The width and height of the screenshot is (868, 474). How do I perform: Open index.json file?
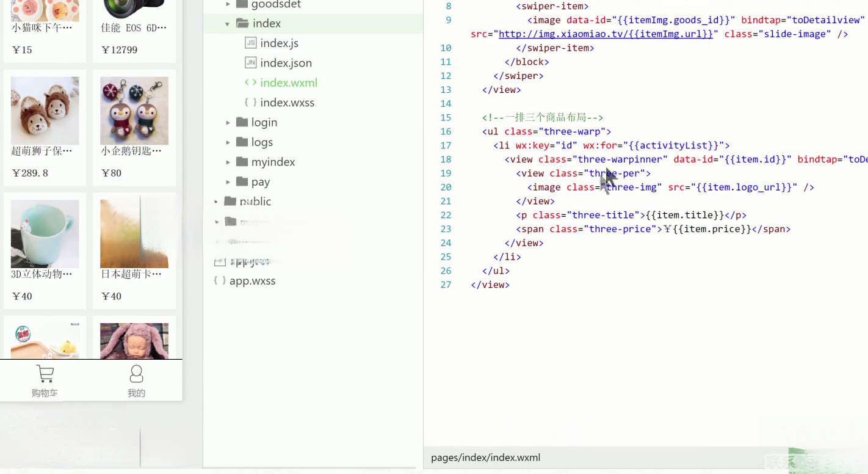click(x=286, y=63)
